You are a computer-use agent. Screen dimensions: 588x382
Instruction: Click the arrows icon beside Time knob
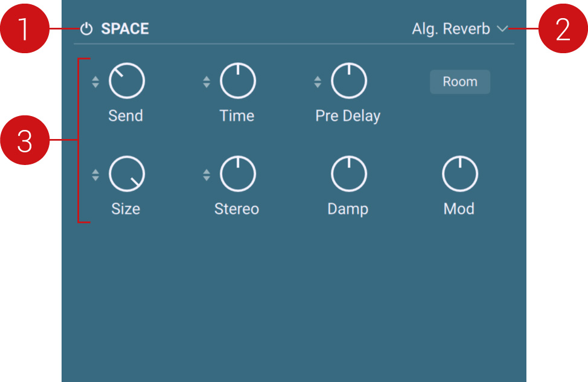(206, 82)
